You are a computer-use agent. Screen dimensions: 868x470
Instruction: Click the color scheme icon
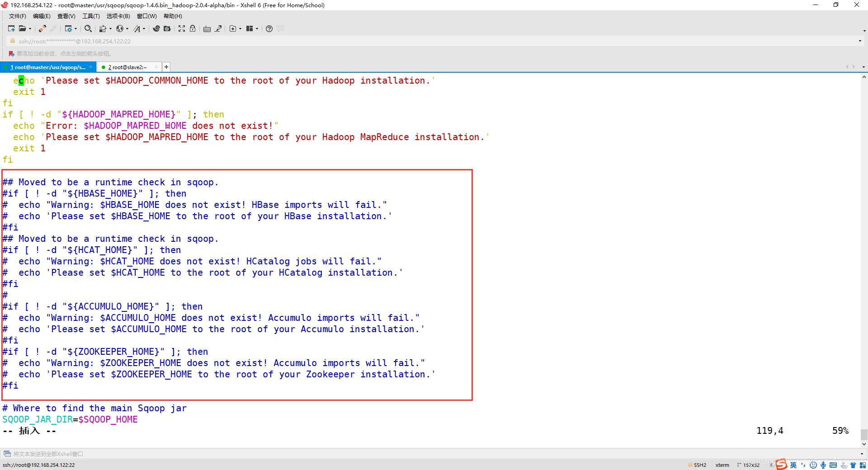pyautogui.click(x=103, y=28)
